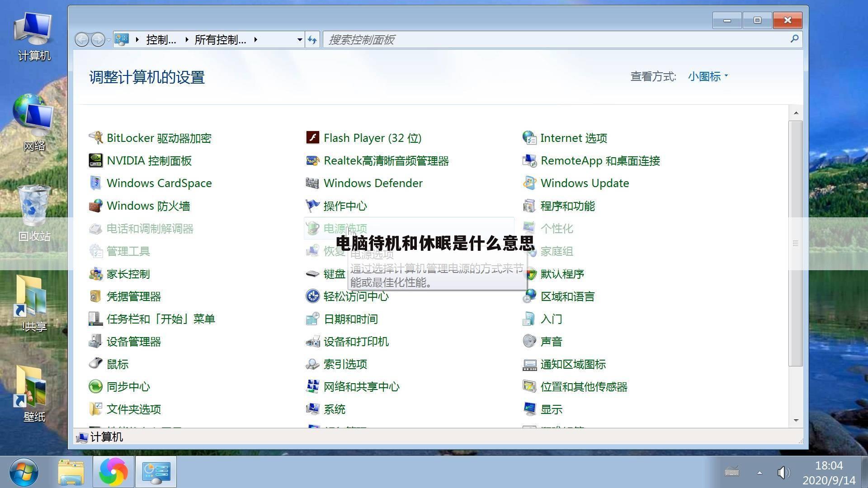Viewport: 868px width, 488px height.
Task: Click the 系统 computer icon
Action: (x=312, y=409)
